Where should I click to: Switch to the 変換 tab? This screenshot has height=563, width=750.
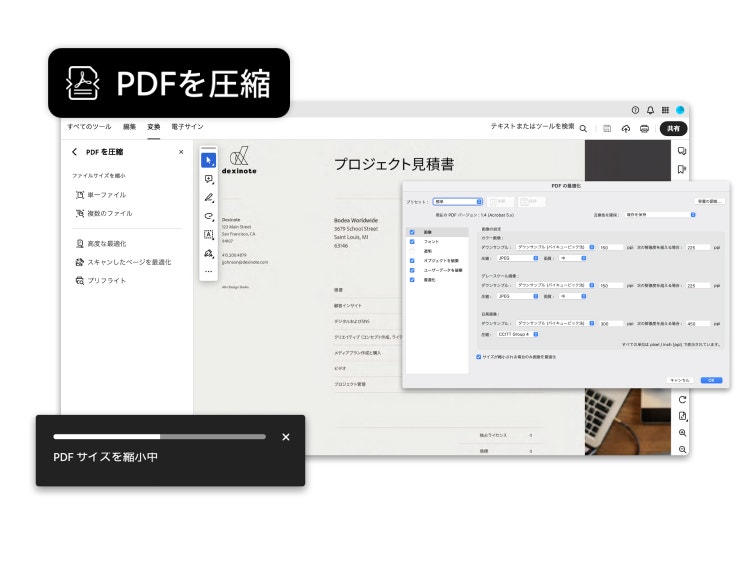[x=154, y=127]
